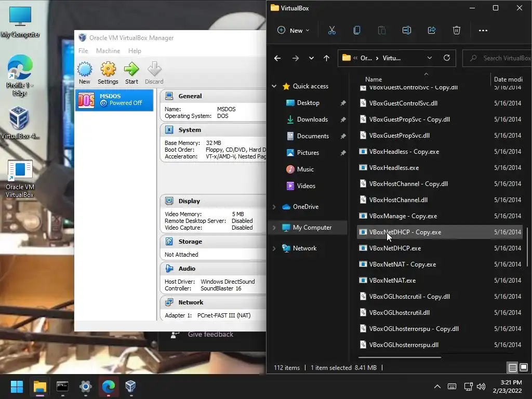The height and width of the screenshot is (399, 532).
Task: Open the volume control in system tray
Action: (x=481, y=387)
